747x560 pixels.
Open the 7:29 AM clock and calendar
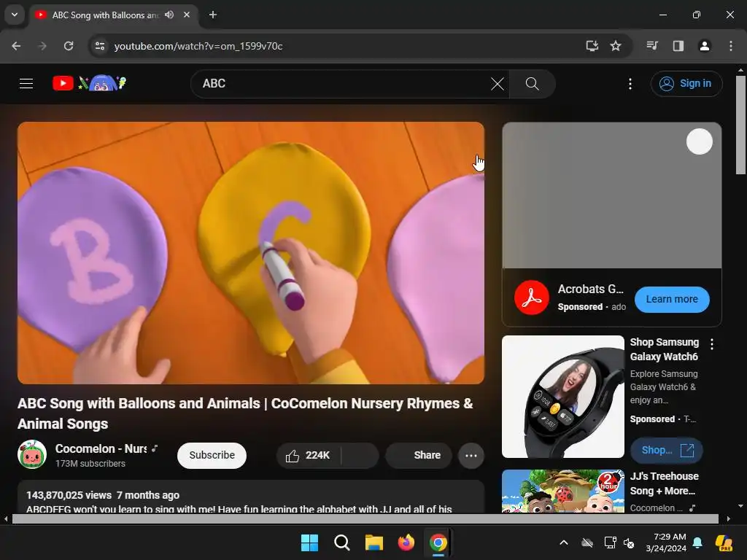click(666, 542)
